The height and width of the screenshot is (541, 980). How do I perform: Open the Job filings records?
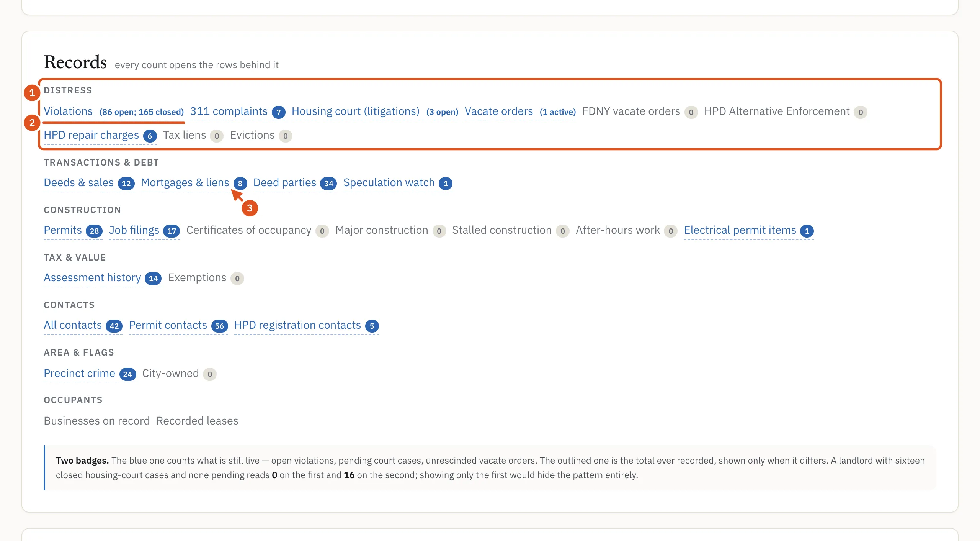click(x=134, y=230)
